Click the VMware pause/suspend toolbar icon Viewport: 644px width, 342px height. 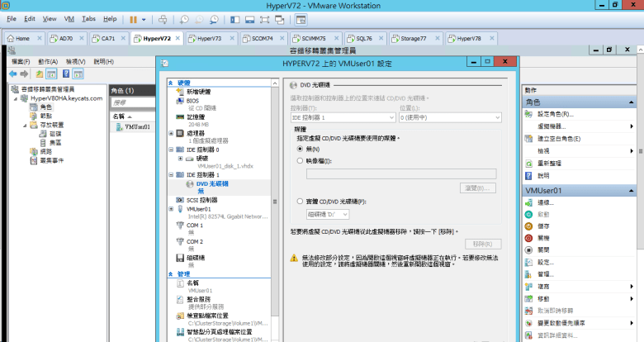click(x=134, y=18)
